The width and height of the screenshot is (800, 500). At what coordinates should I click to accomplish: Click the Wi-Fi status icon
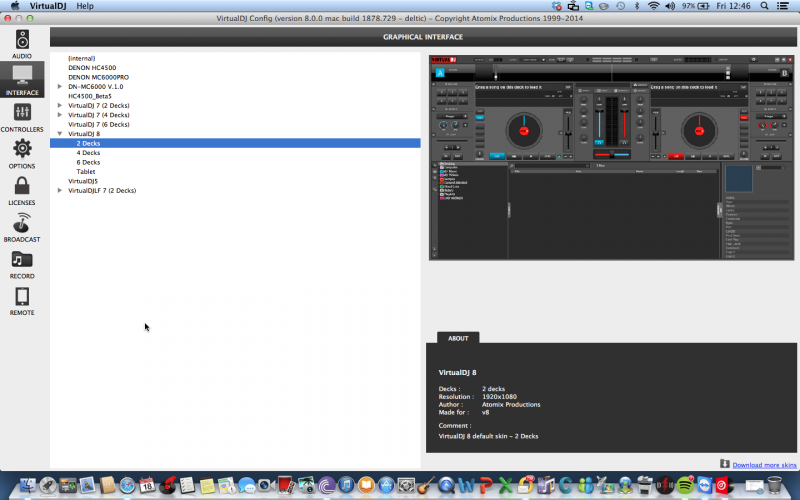click(x=654, y=6)
